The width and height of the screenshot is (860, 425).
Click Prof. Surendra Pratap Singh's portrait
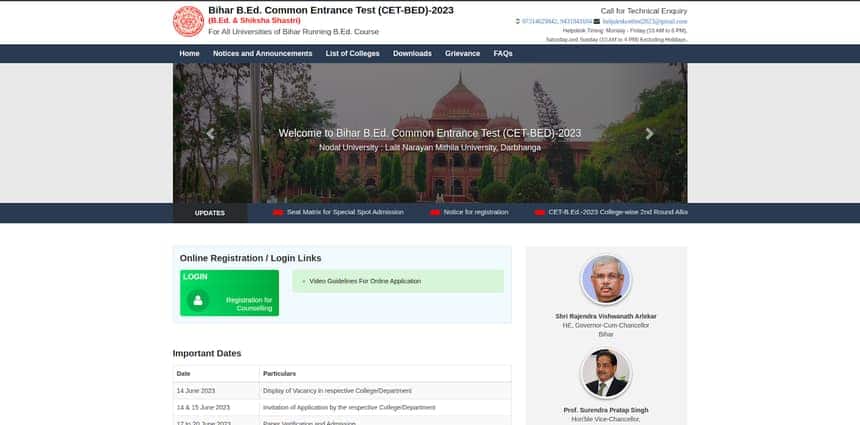(x=606, y=373)
